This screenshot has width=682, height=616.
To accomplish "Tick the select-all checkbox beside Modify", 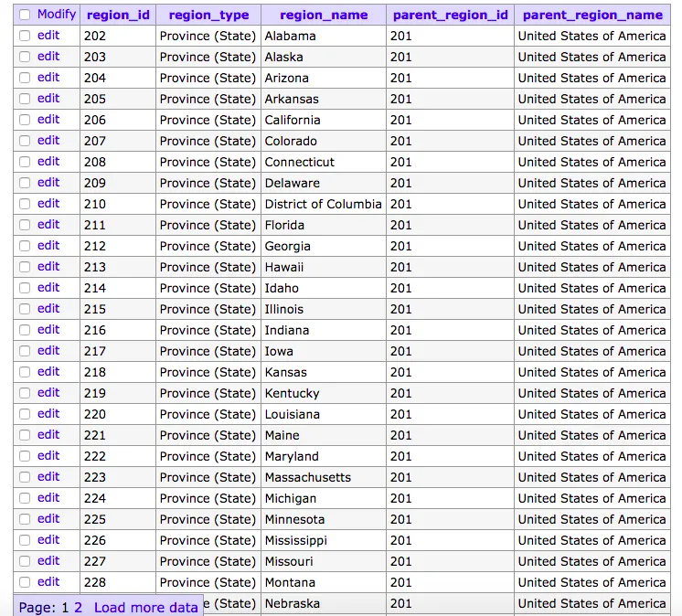I will click(25, 15).
